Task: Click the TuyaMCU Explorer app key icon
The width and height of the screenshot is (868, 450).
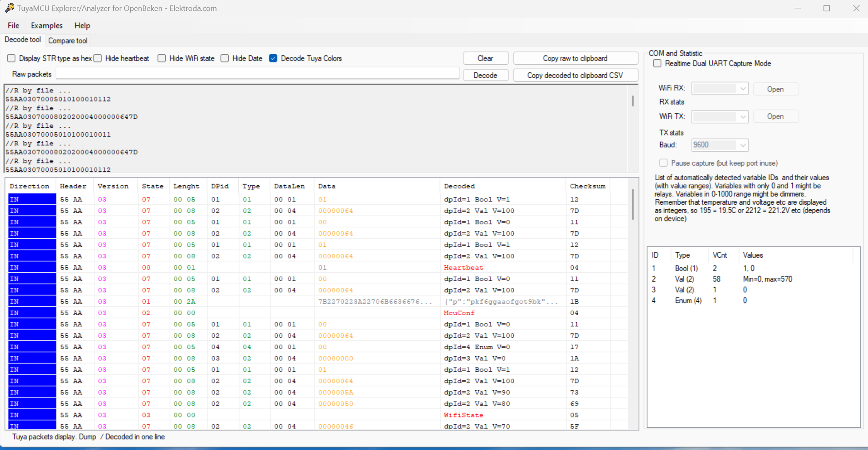Action: pos(9,8)
